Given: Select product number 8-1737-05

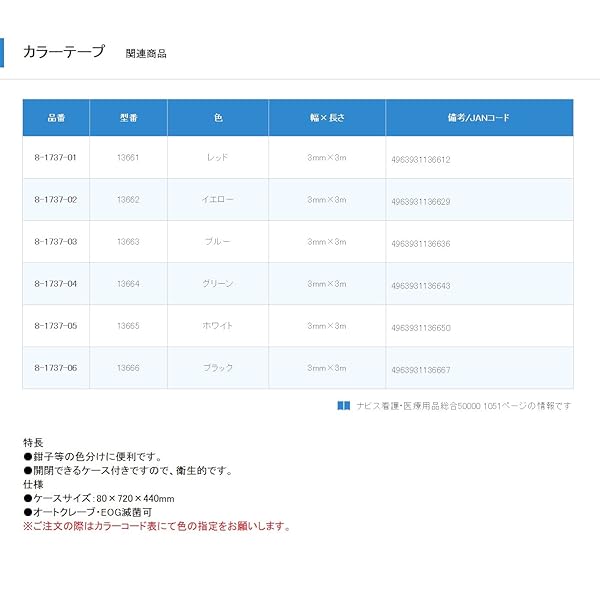Looking at the screenshot, I should pos(56,326).
